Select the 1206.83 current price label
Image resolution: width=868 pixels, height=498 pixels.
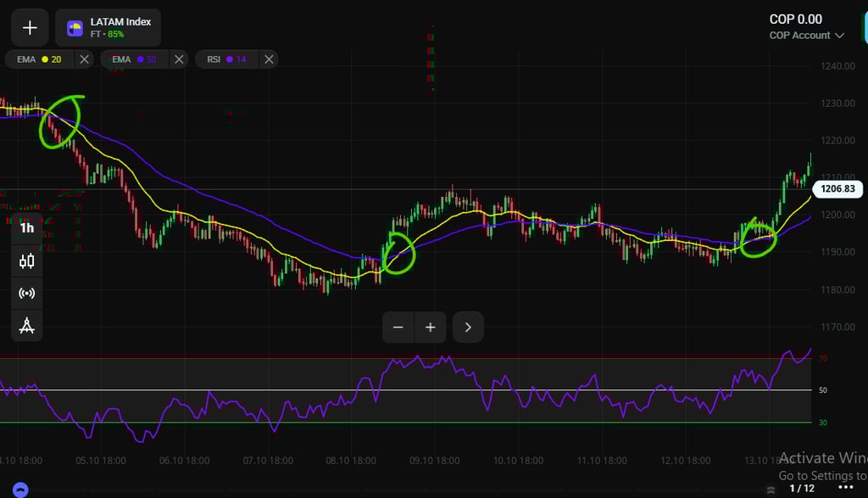(837, 189)
